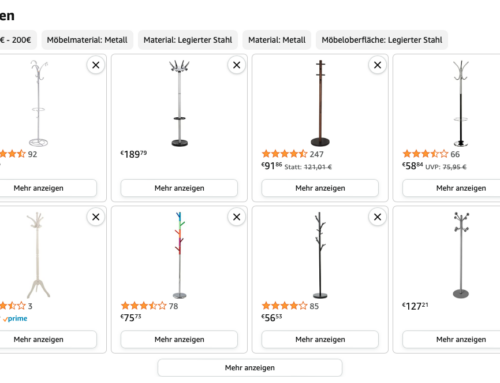500x383 pixels.
Task: Click Mehr anzeigen under the €75.73 rack
Action: (x=179, y=339)
